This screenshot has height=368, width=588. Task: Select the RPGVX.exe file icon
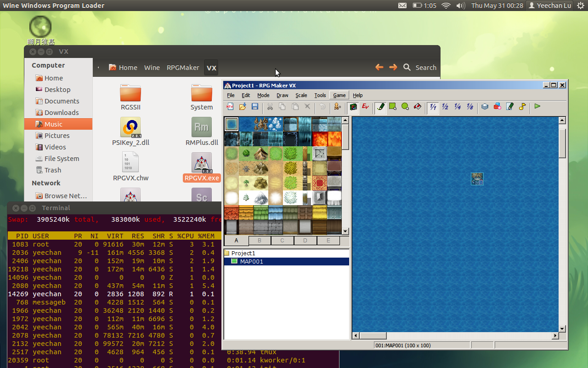click(202, 167)
